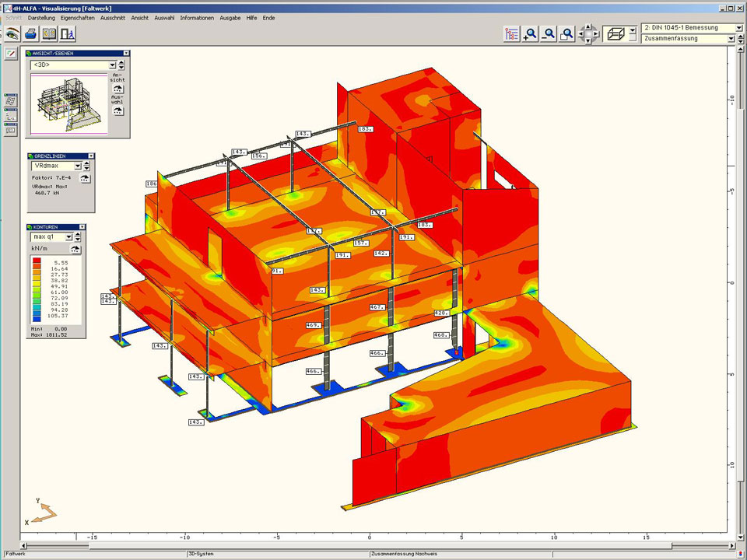Expand the VRdmax dropdown list

(x=78, y=166)
